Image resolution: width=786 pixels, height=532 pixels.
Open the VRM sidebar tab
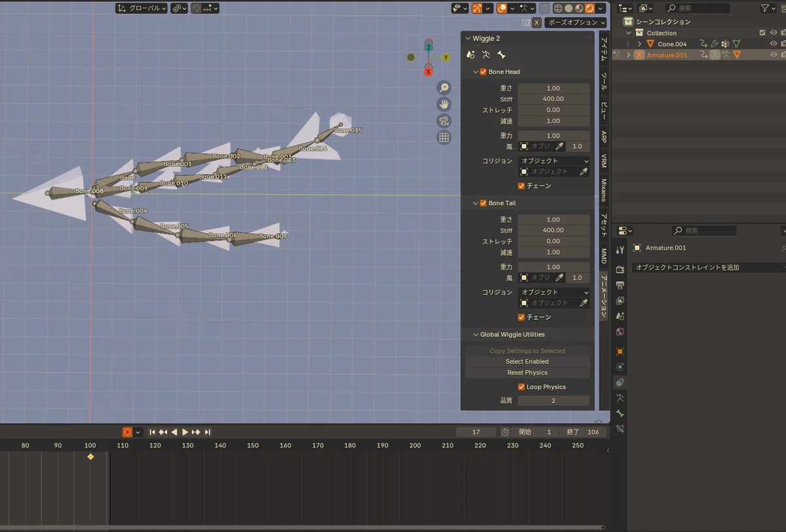point(604,162)
